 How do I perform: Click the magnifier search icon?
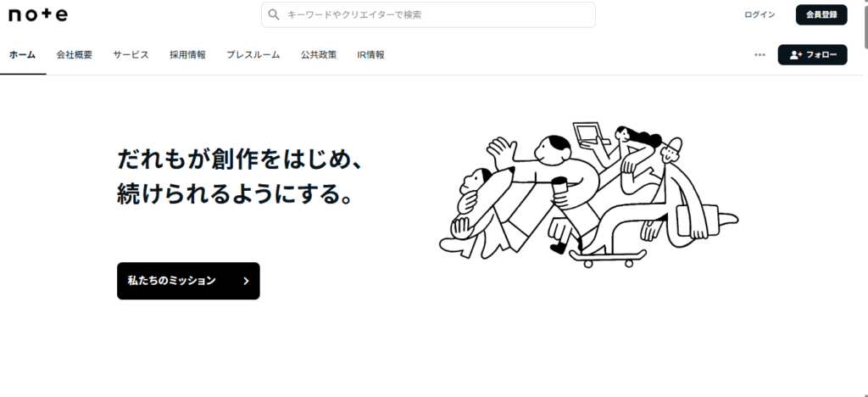(x=274, y=15)
